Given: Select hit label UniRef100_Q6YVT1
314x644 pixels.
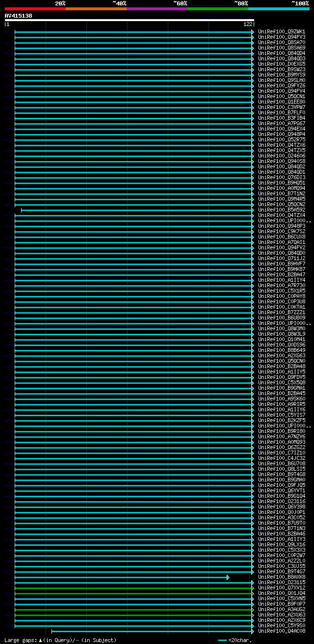Looking at the screenshot, I should pyautogui.click(x=282, y=491).
